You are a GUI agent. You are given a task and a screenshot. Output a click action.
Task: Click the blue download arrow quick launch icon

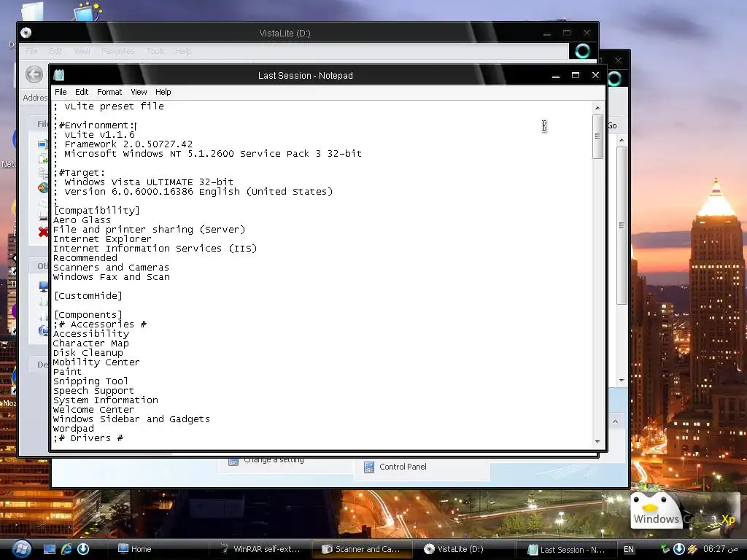[83, 549]
